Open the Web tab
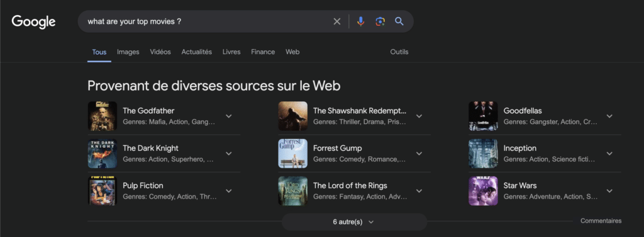 pos(292,52)
